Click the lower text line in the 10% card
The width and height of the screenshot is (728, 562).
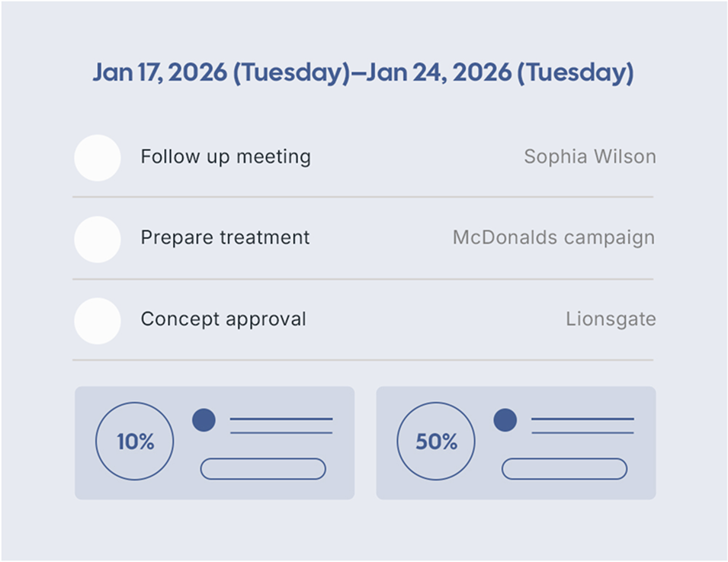point(281,432)
